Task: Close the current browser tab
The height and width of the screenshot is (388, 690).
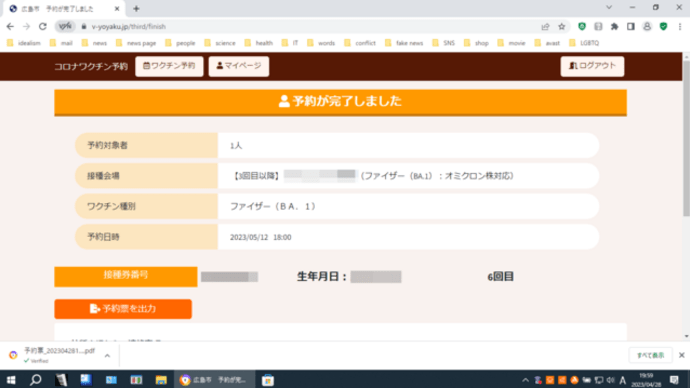Action: [117, 9]
